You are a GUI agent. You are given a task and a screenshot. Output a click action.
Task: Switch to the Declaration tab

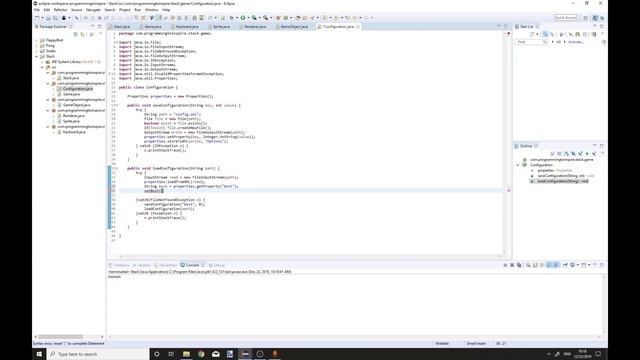(x=166, y=265)
